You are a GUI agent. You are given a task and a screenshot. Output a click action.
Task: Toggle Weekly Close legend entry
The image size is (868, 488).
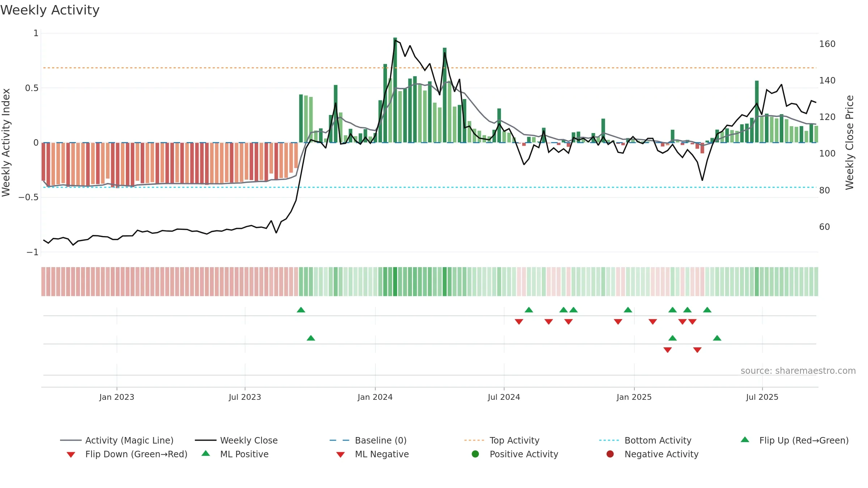[236, 440]
